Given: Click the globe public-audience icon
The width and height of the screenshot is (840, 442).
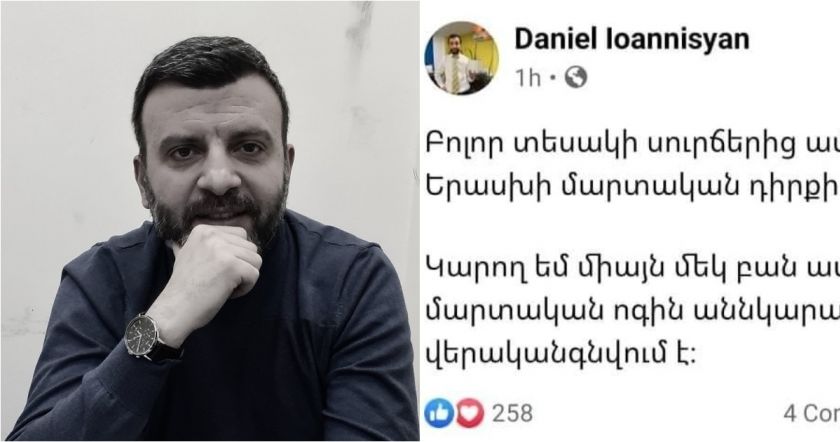Looking at the screenshot, I should coord(576,78).
